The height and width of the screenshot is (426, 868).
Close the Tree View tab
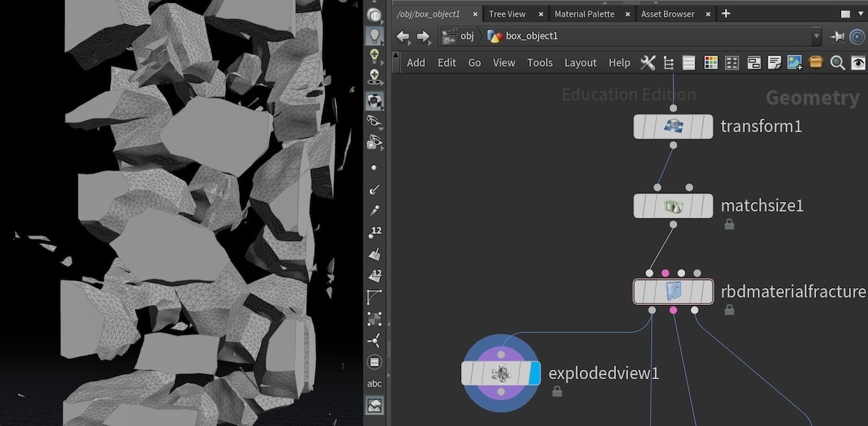[x=541, y=14]
